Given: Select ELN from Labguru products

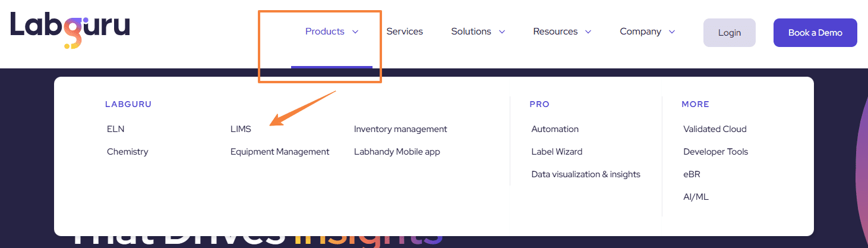Looking at the screenshot, I should [116, 129].
